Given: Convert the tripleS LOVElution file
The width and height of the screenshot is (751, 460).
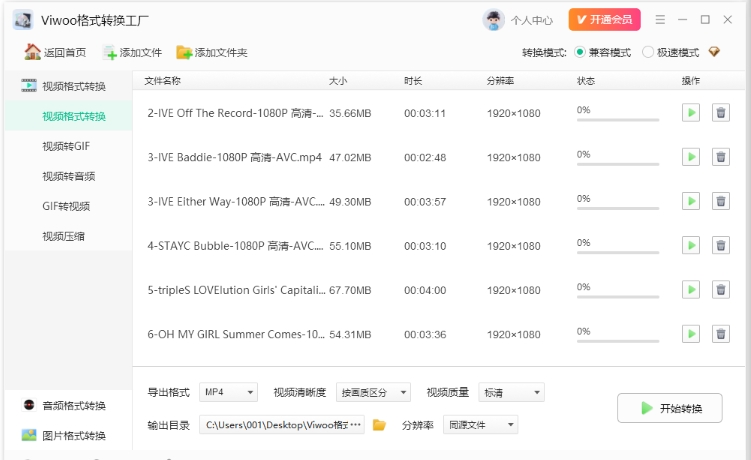Looking at the screenshot, I should pyautogui.click(x=691, y=290).
